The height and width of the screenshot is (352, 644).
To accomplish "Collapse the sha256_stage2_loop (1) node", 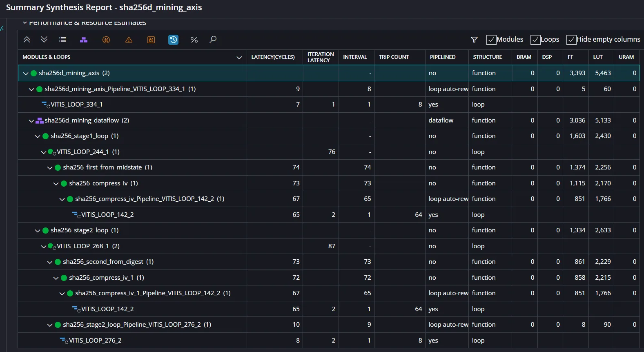I will pos(38,231).
